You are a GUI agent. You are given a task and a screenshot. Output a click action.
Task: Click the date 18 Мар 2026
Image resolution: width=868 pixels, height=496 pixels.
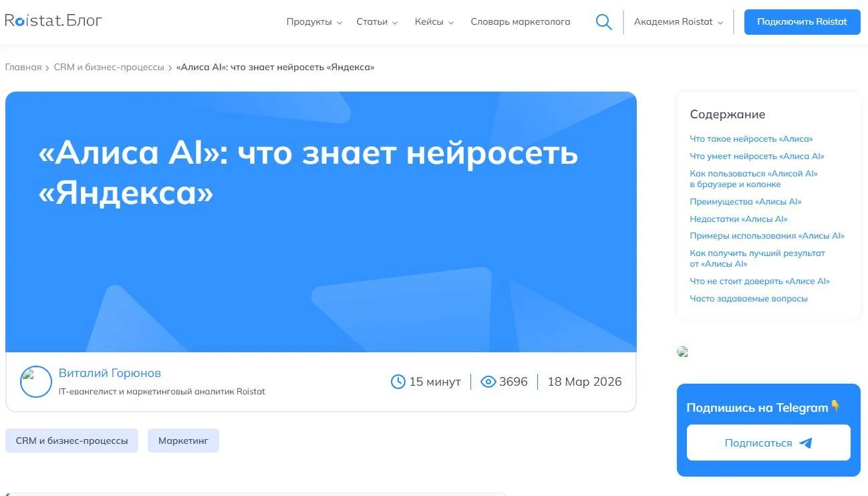coord(585,382)
